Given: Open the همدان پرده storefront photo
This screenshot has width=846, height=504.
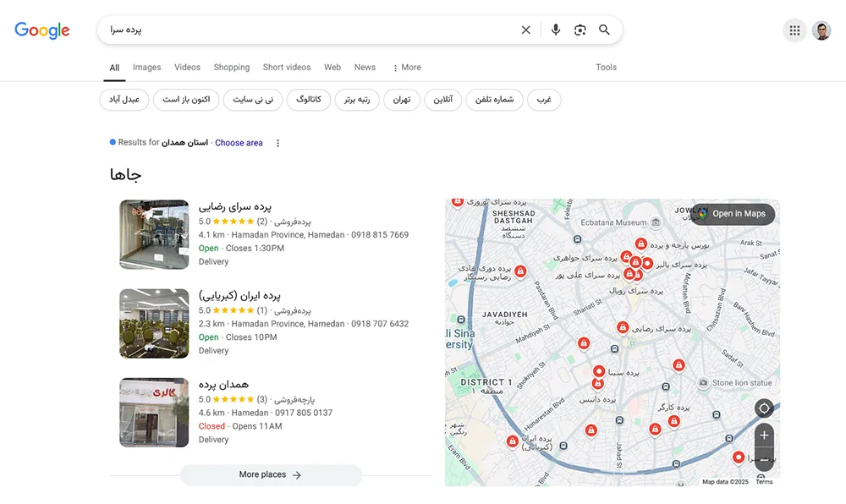Looking at the screenshot, I should [x=154, y=413].
